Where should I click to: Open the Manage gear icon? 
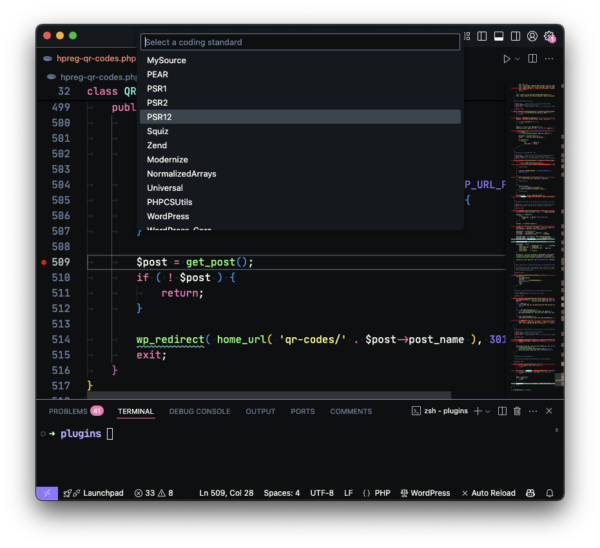pyautogui.click(x=549, y=36)
